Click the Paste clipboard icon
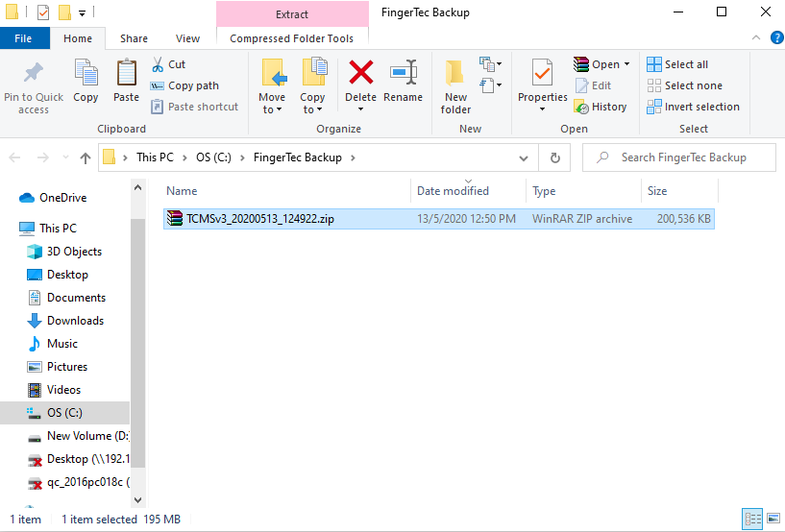The image size is (785, 532). pos(126,73)
